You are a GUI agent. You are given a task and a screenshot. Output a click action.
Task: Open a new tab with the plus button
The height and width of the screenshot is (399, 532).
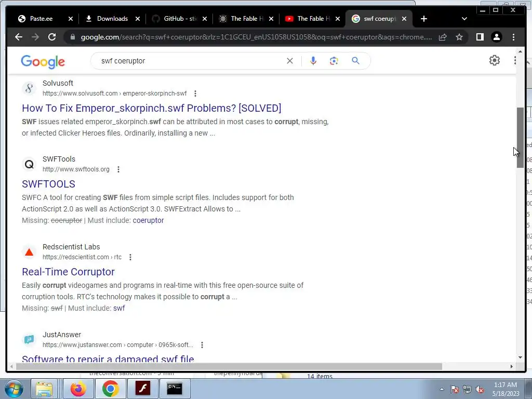coord(424,19)
